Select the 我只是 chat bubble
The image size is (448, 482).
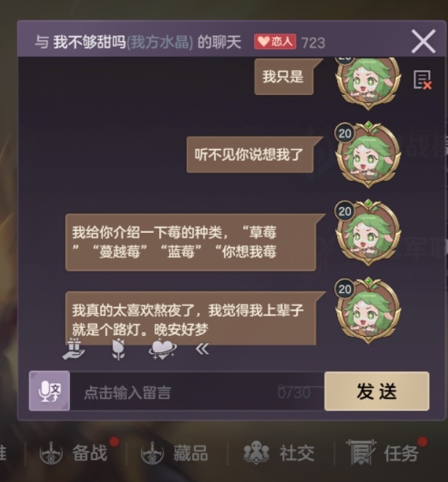[283, 77]
